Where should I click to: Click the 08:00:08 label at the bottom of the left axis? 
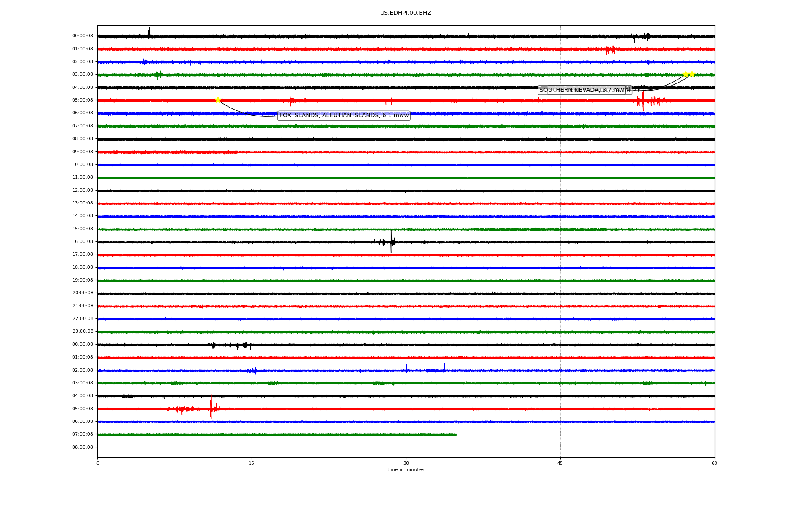(x=82, y=447)
